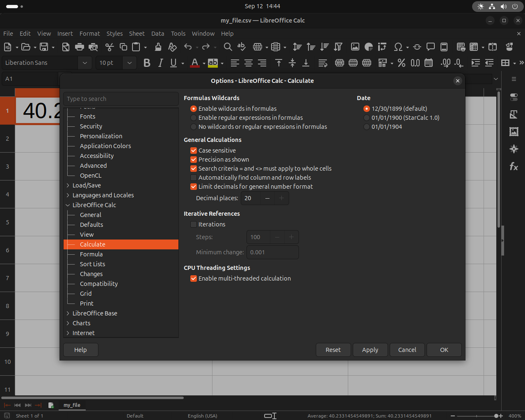Click the AutoFilter funnel icon
Image resolution: width=525 pixels, height=420 pixels.
(338, 47)
